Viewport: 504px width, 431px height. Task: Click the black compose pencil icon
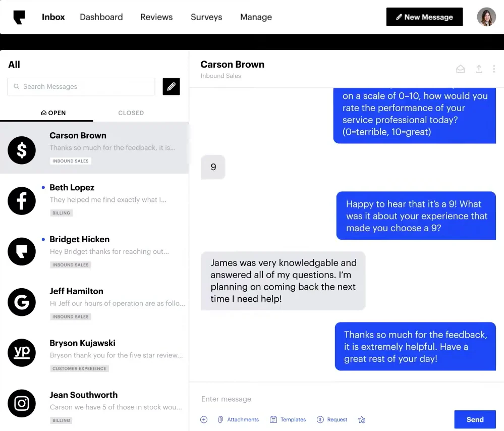[x=171, y=86]
